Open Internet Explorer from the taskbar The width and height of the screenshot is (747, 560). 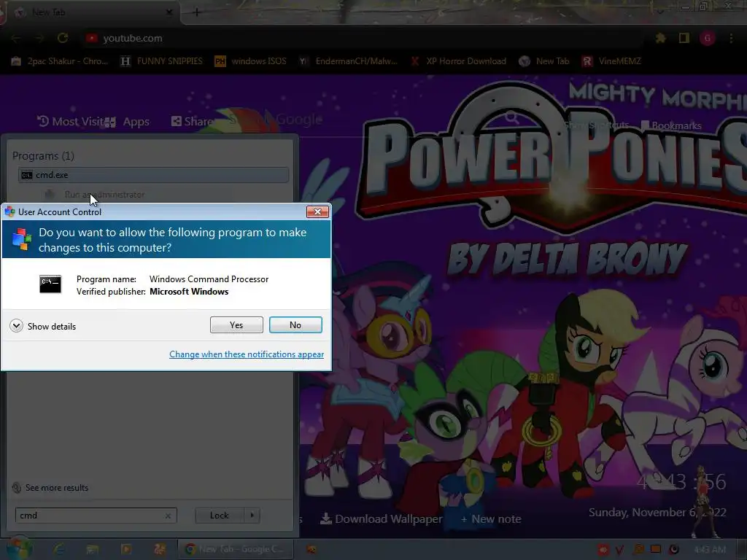59,549
